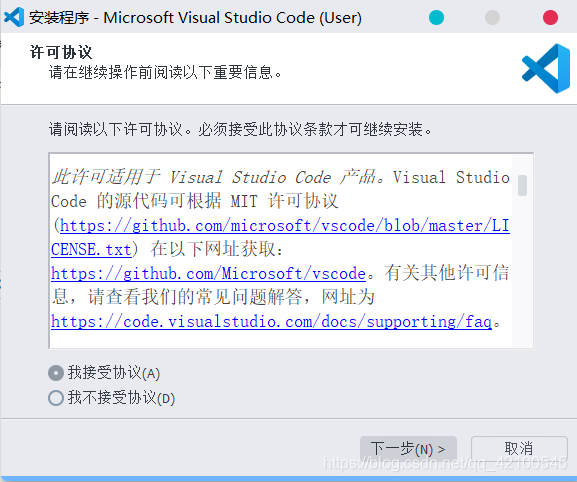Select the "我不接受协议(D)" radio button
The width and height of the screenshot is (577, 482).
coord(56,398)
